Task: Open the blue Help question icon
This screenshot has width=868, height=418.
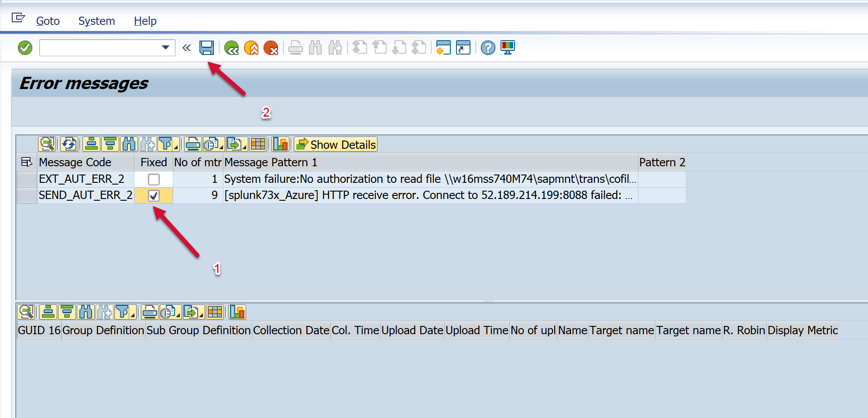Action: pos(488,48)
